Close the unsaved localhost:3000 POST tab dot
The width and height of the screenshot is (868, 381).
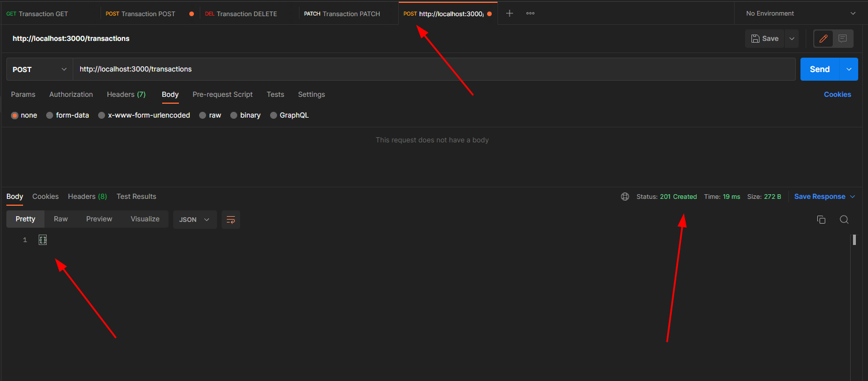[x=489, y=14]
